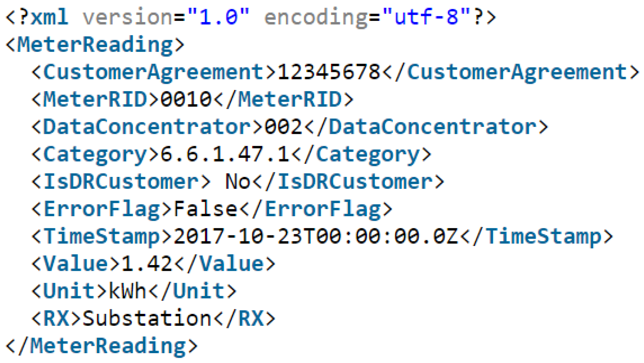Click the MeterRID value 0010
The width and height of the screenshot is (644, 363).
pyautogui.click(x=186, y=100)
